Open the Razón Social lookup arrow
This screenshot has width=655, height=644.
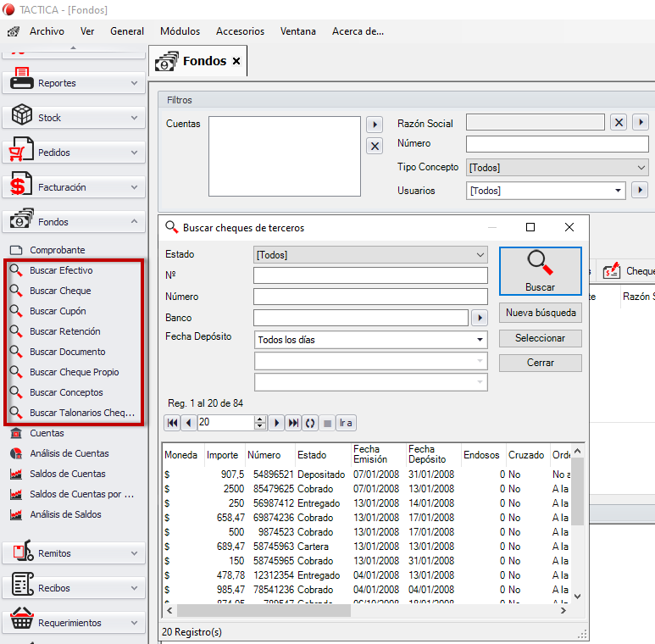click(641, 122)
